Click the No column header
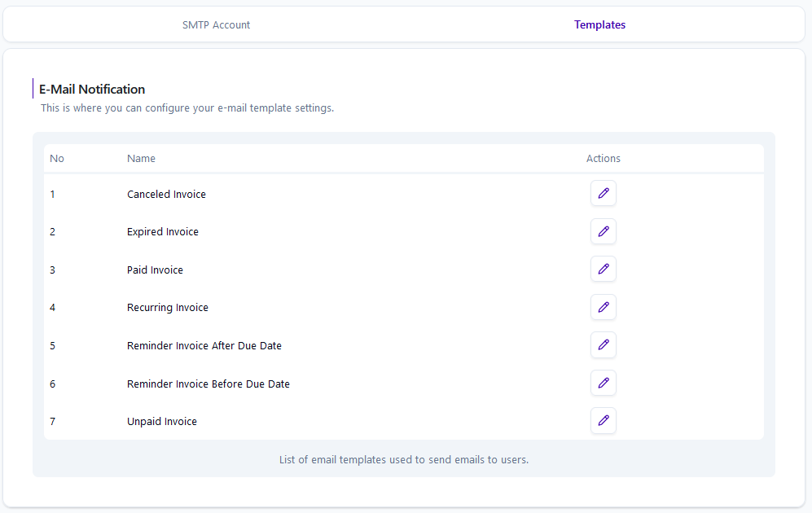 [57, 159]
